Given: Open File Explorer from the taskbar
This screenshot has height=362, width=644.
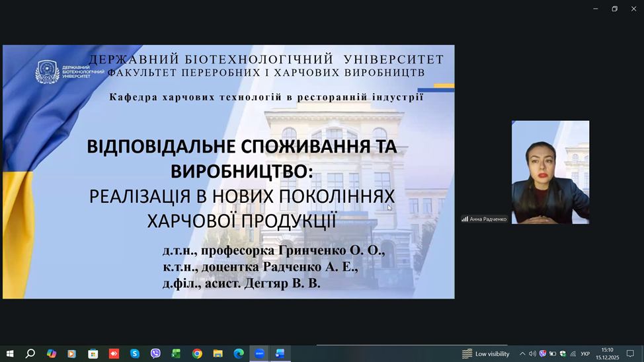Looking at the screenshot, I should (x=218, y=353).
